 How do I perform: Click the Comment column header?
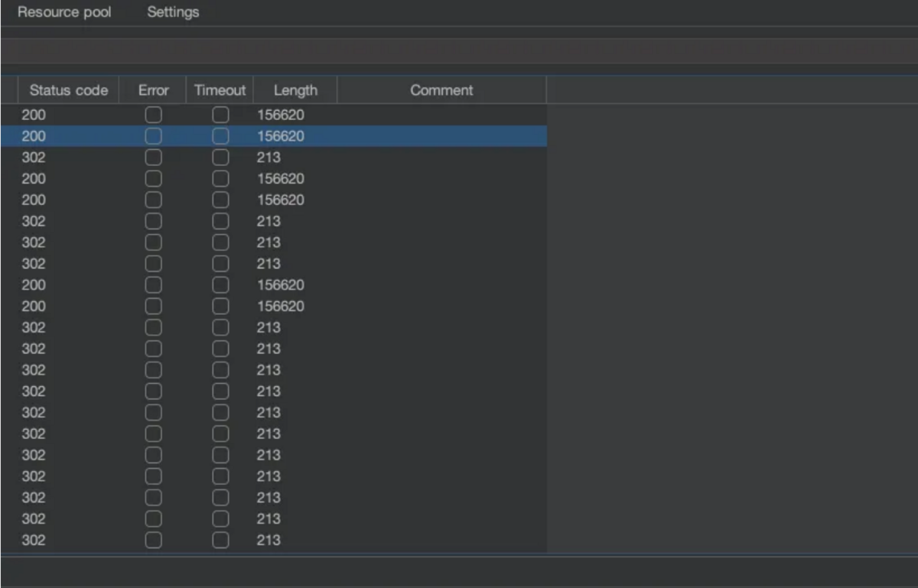coord(441,90)
